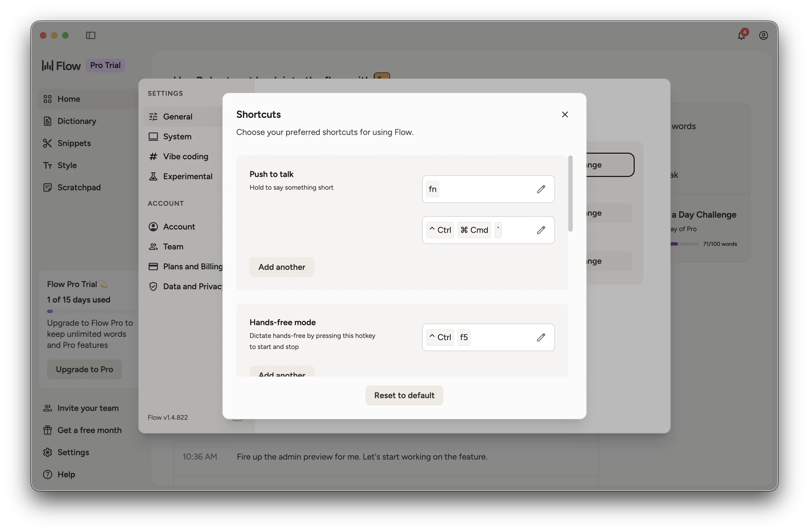Toggle the sidebar panel
Viewport: 809px width, 532px height.
tap(90, 35)
